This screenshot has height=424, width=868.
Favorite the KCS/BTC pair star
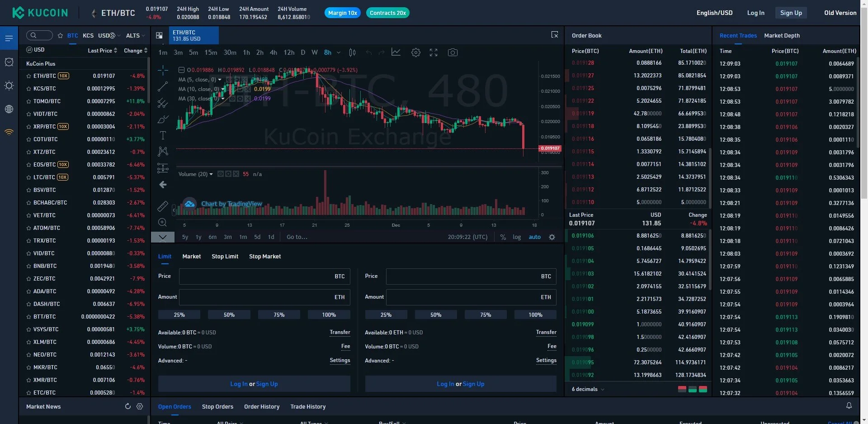point(29,89)
